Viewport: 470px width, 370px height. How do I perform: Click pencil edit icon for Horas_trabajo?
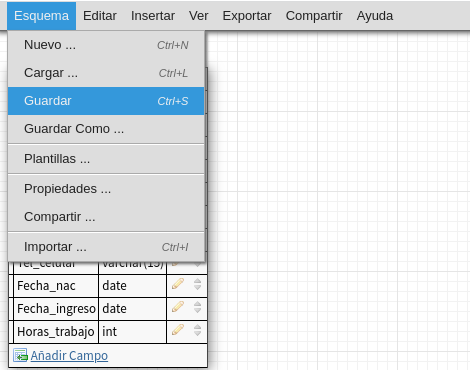(x=178, y=330)
